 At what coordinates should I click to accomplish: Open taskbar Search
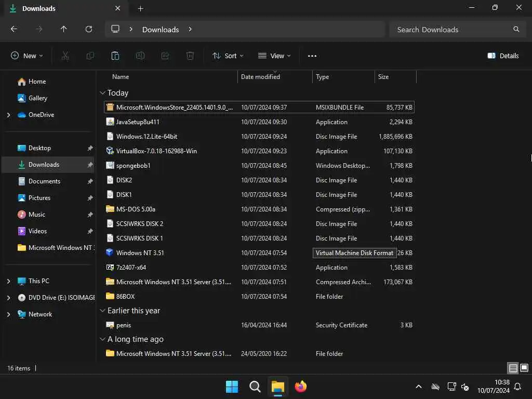(255, 387)
